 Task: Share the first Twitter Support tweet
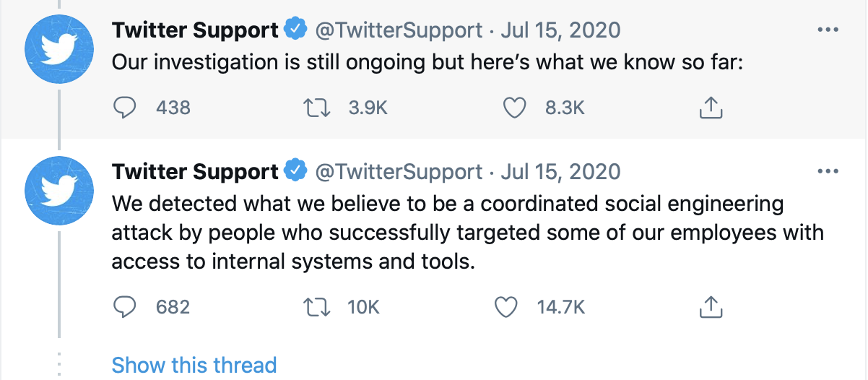711,108
